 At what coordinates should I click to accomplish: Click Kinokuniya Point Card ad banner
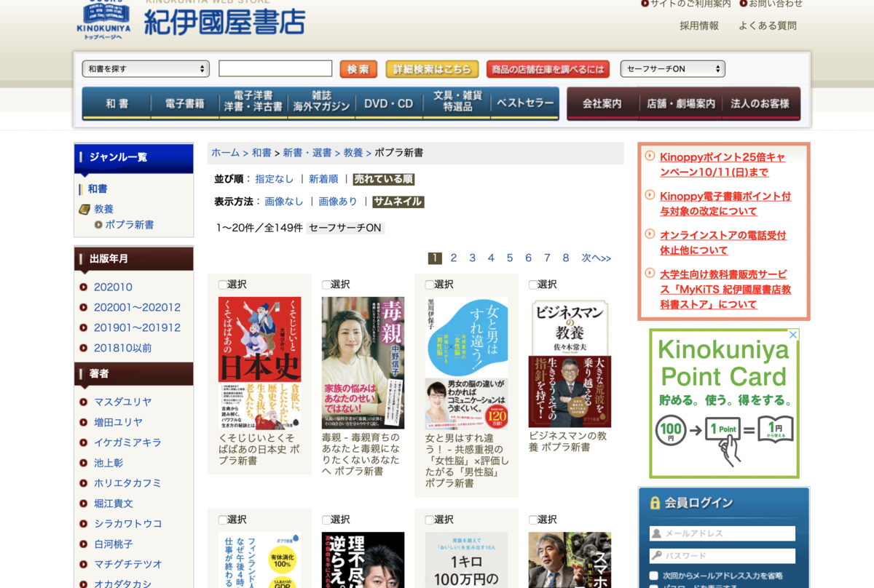coord(724,403)
